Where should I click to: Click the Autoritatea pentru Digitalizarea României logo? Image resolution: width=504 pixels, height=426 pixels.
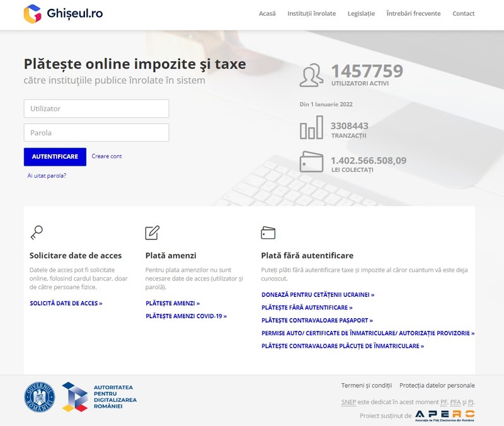click(100, 397)
